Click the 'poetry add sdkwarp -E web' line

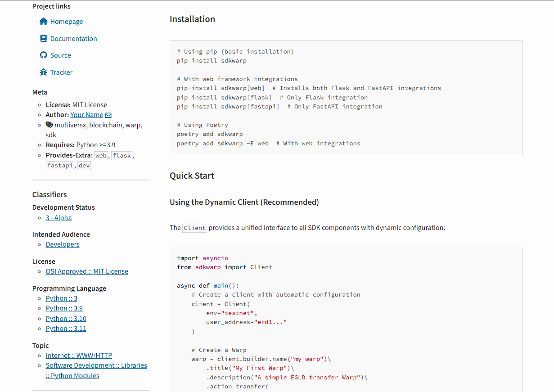[223, 143]
